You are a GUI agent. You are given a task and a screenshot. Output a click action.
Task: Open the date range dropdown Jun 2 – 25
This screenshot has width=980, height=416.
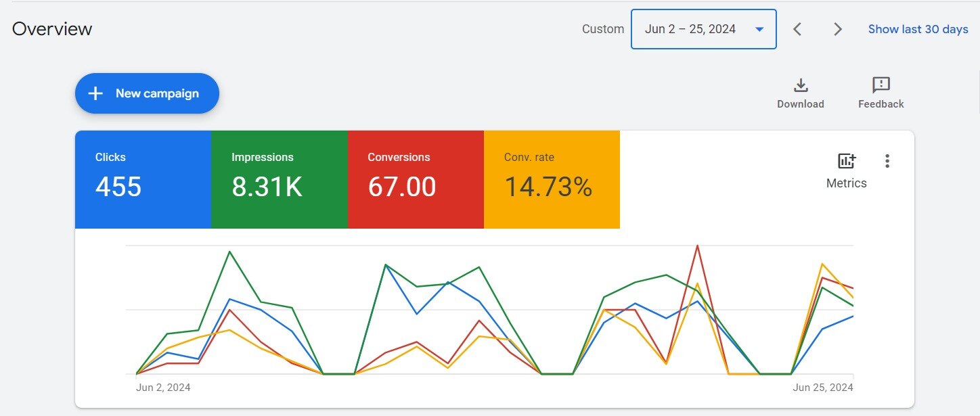point(704,29)
